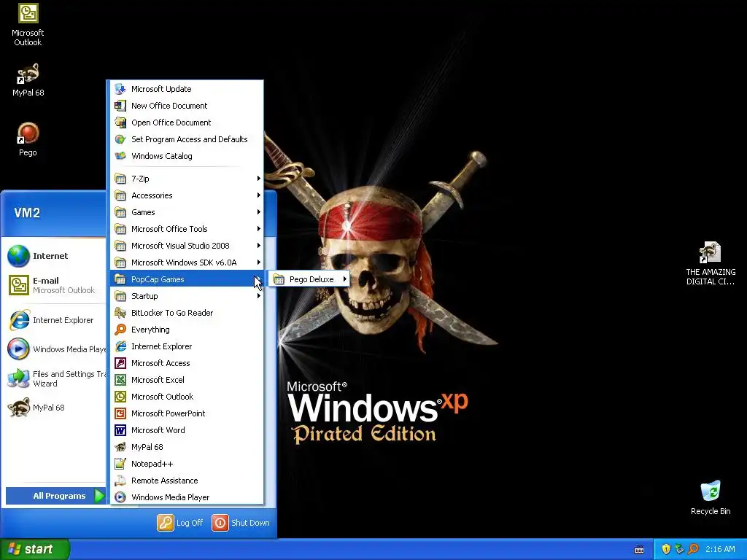Click the Windows Catalog icon
Image resolution: width=747 pixels, height=560 pixels.
point(120,156)
